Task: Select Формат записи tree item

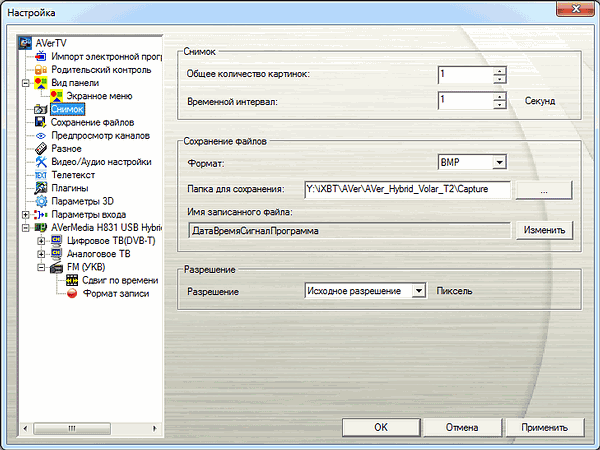Action: (x=116, y=293)
